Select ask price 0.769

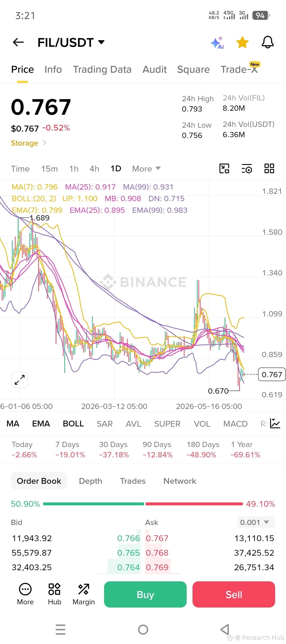[157, 567]
